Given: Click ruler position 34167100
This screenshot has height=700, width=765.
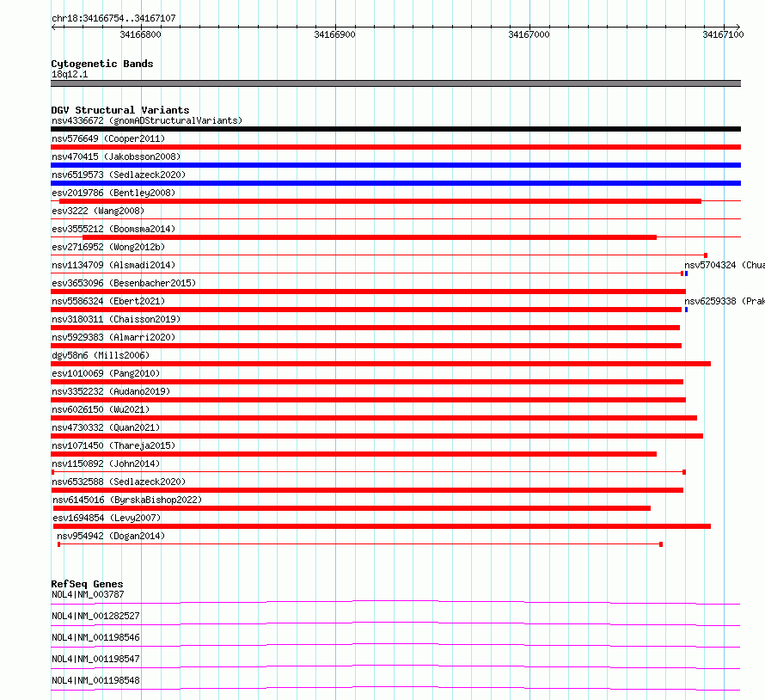Looking at the screenshot, I should click(723, 34).
